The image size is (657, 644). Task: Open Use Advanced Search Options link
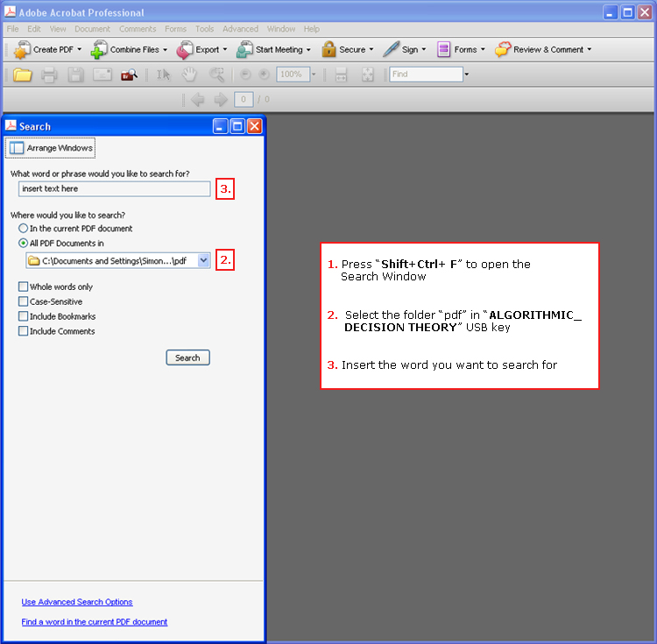click(x=77, y=602)
